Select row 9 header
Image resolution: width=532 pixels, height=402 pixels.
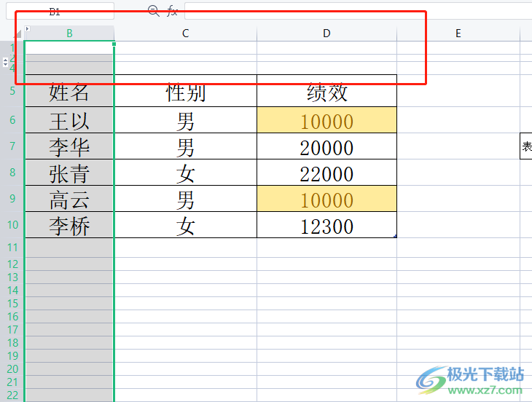[x=12, y=198]
